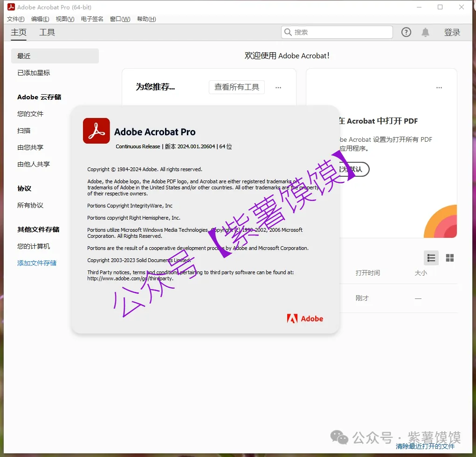The width and height of the screenshot is (476, 457).
Task: Open more options in 为您推荐 card
Action: pyautogui.click(x=278, y=87)
